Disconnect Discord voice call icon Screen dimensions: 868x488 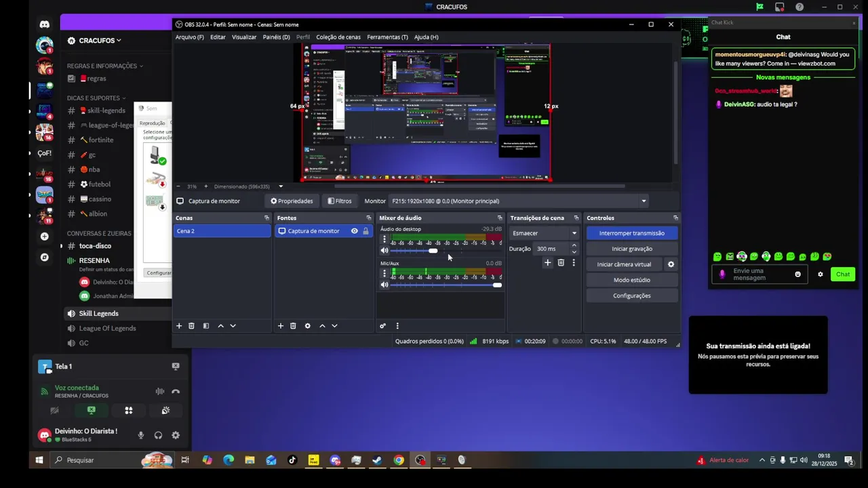pos(176,391)
